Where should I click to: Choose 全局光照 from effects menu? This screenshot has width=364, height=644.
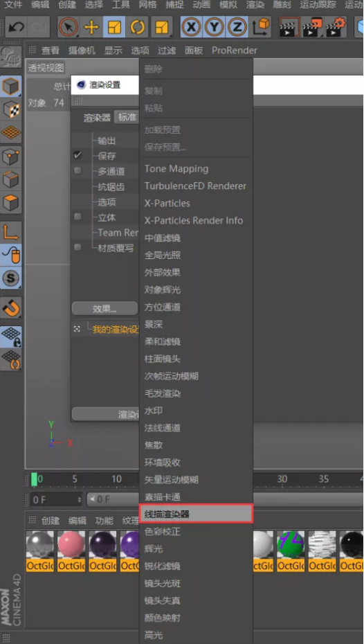[196, 255]
